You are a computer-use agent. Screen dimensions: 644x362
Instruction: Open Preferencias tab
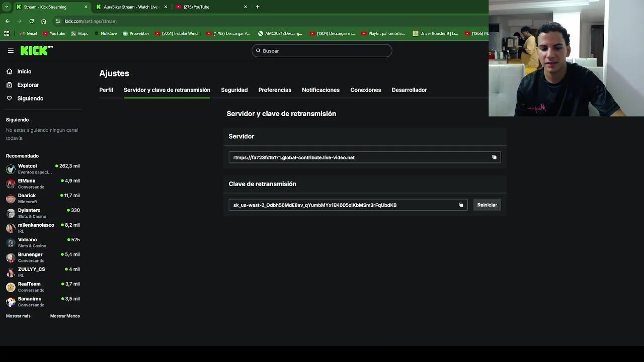point(275,90)
